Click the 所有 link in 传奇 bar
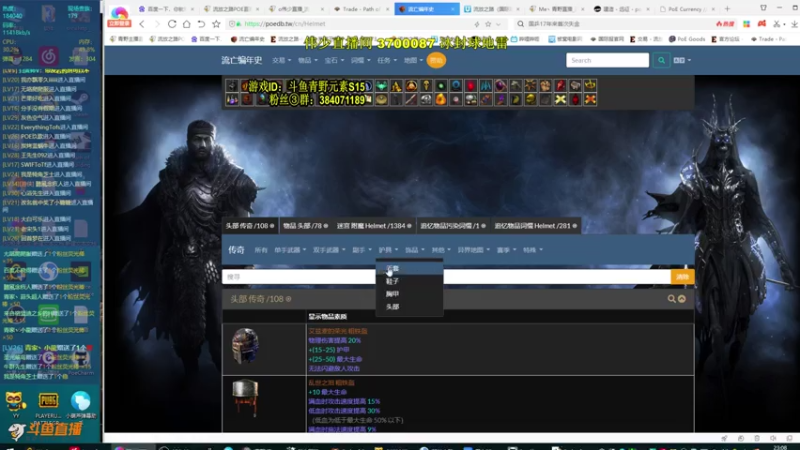Image resolution: width=800 pixels, height=450 pixels. point(261,250)
